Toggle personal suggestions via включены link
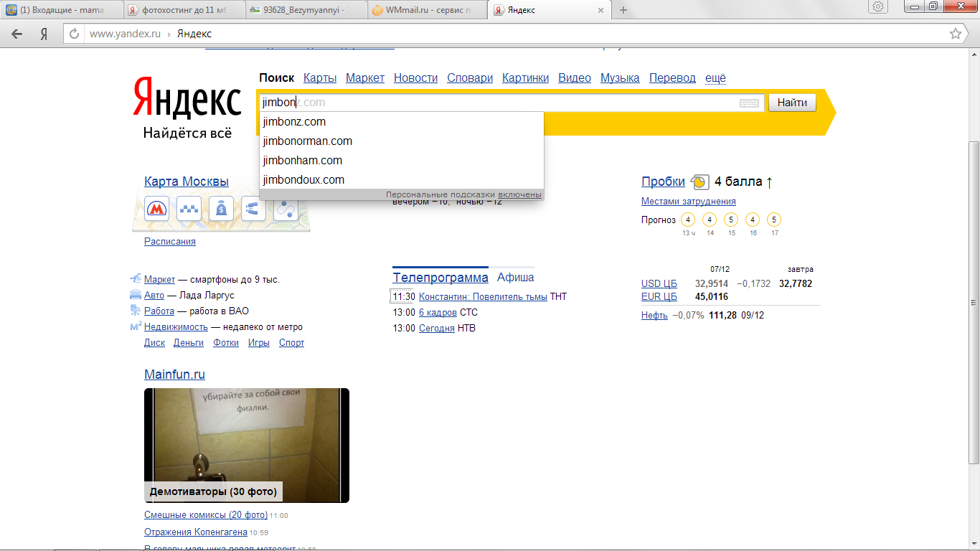Viewport: 980px width, 551px height. [x=519, y=194]
